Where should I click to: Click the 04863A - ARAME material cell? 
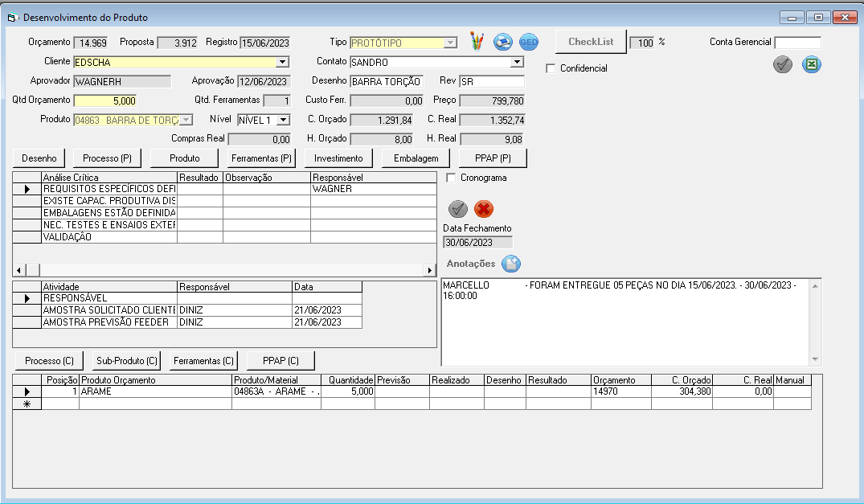(x=276, y=391)
